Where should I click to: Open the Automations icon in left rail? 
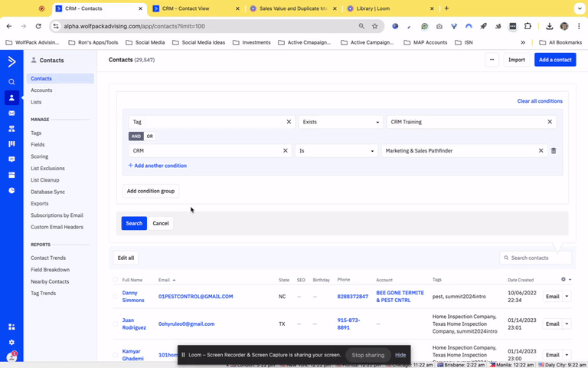[x=11, y=129]
